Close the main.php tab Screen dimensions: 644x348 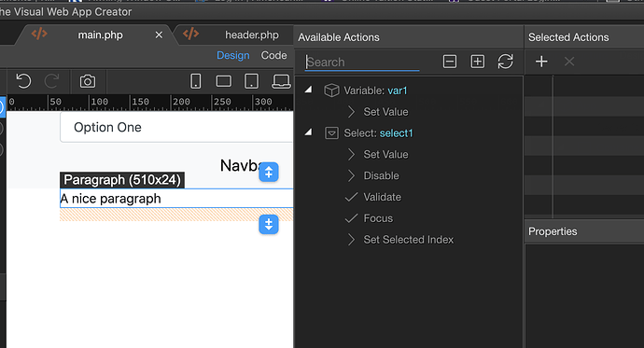[159, 35]
